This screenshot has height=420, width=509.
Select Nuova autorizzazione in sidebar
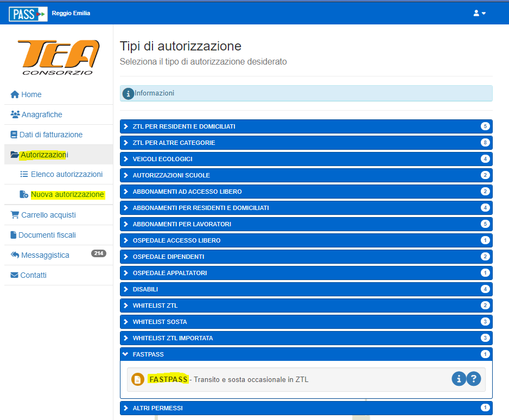click(67, 194)
